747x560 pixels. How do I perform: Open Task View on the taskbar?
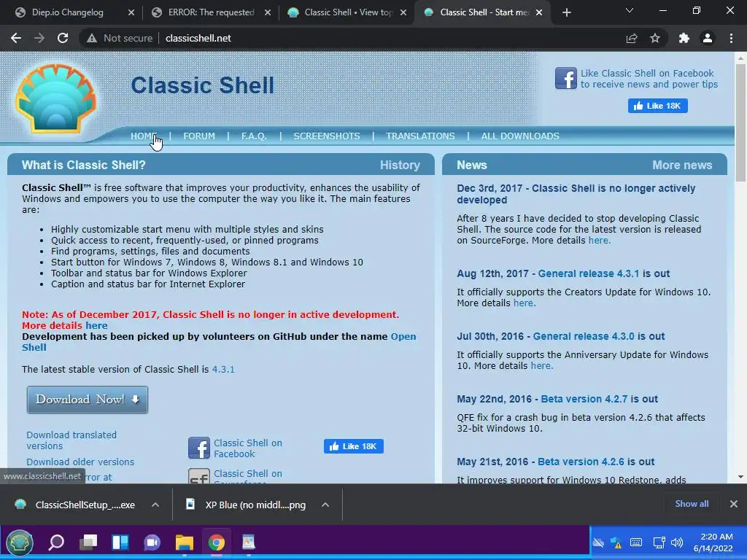[x=88, y=542]
